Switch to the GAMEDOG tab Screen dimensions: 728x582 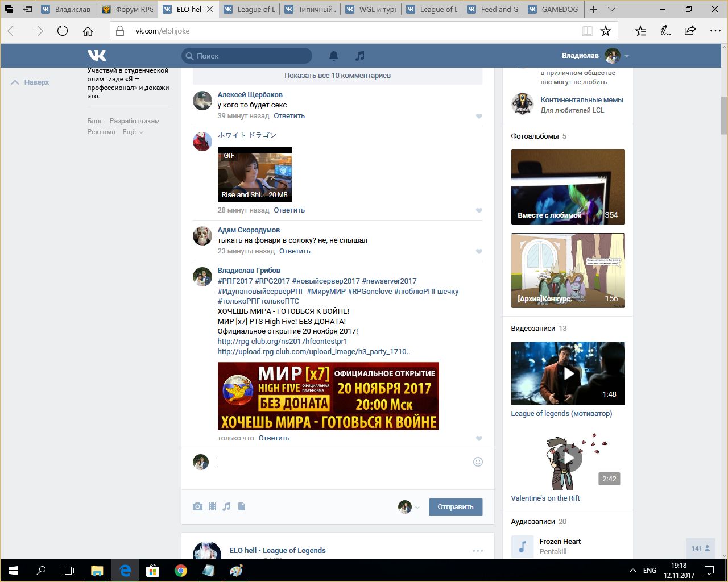555,9
